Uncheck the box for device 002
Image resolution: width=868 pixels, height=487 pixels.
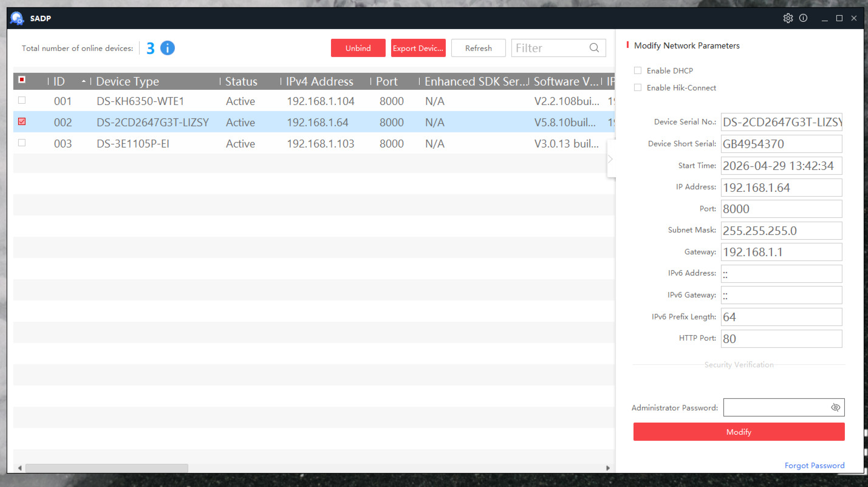pyautogui.click(x=22, y=121)
